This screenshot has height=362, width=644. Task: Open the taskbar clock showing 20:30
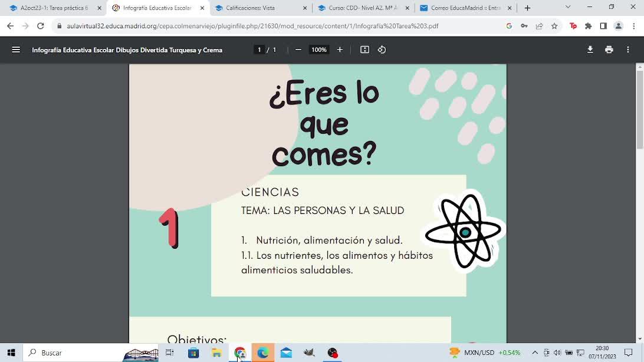(x=602, y=353)
